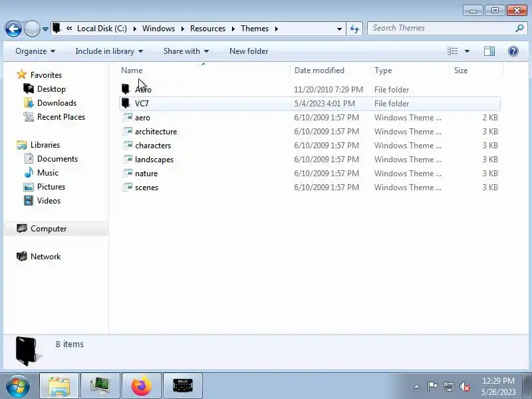Image resolution: width=532 pixels, height=399 pixels.
Task: Open the Pictures library
Action: [x=51, y=187]
